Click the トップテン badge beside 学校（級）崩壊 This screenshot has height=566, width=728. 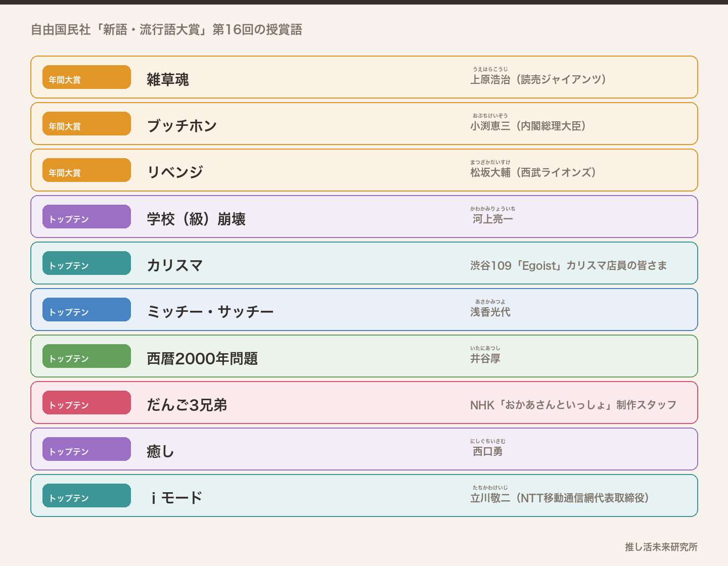tap(86, 217)
